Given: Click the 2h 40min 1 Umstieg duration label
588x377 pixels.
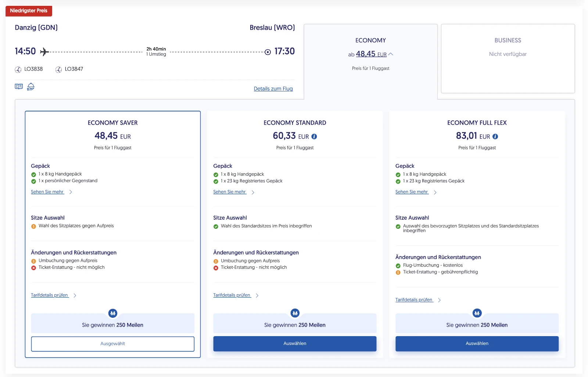Looking at the screenshot, I should pos(156,51).
